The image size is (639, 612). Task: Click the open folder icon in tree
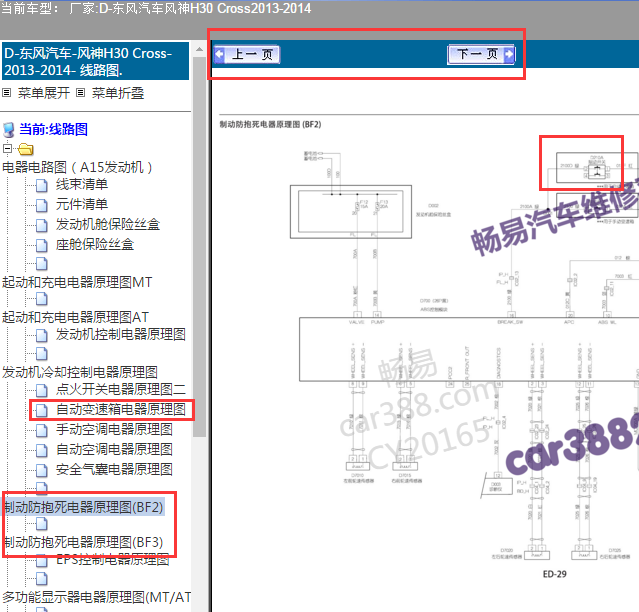(x=26, y=149)
